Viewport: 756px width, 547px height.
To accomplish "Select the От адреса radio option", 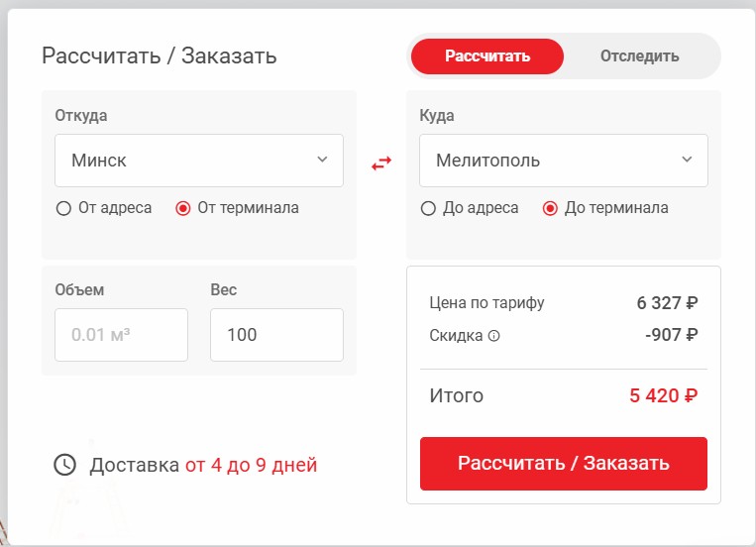I will coord(64,208).
